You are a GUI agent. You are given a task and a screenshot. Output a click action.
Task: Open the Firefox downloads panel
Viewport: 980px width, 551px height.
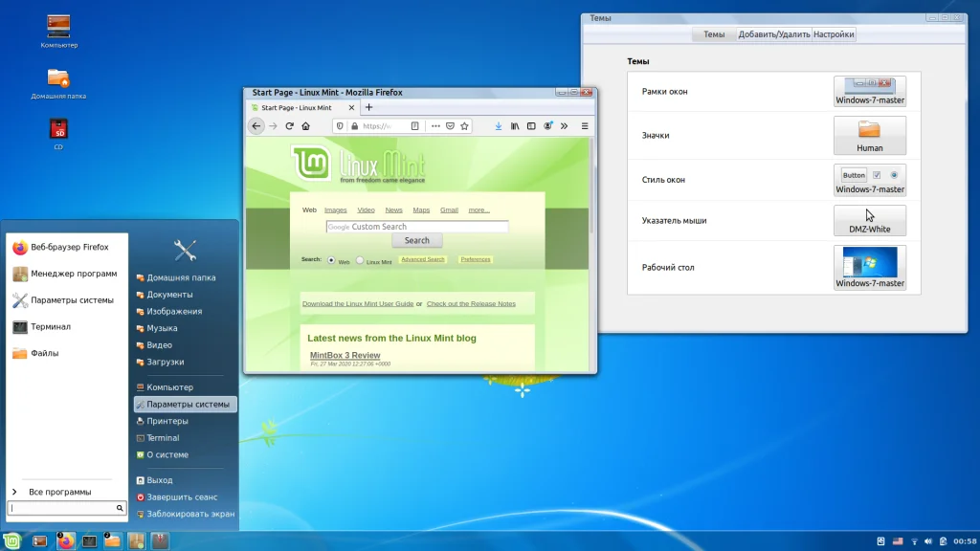[x=498, y=126]
